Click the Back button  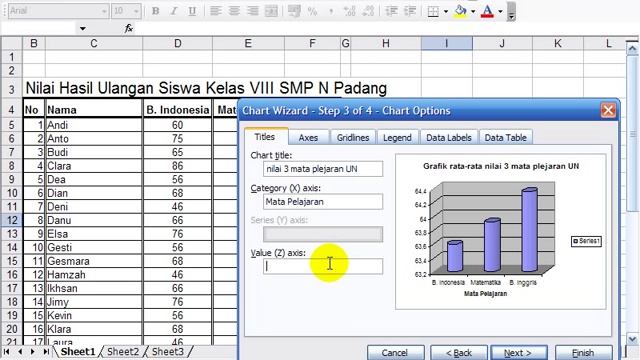(x=459, y=353)
